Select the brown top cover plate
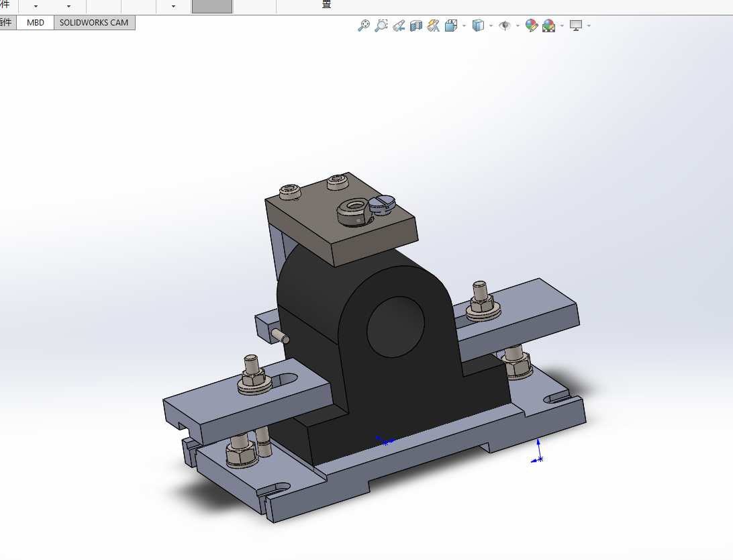Screen dimensions: 733x560 pos(341,220)
